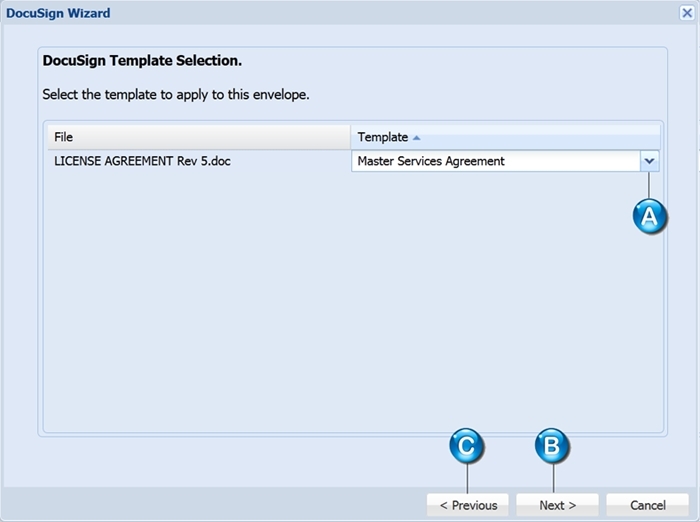The image size is (700, 522).
Task: Proceed with the Next button
Action: [x=557, y=505]
